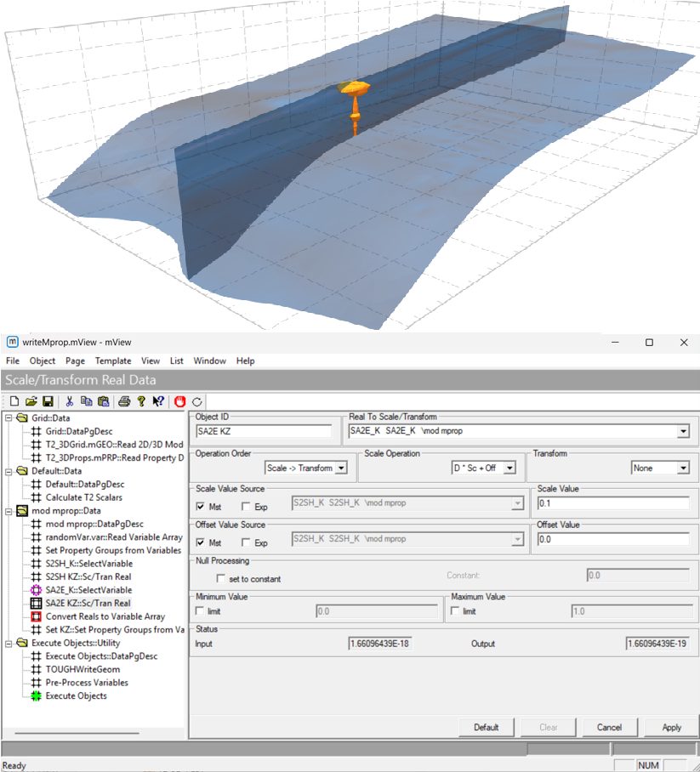The height and width of the screenshot is (772, 700).
Task: Toggle Mst checkbox under Scale Value Source
Action: (200, 506)
